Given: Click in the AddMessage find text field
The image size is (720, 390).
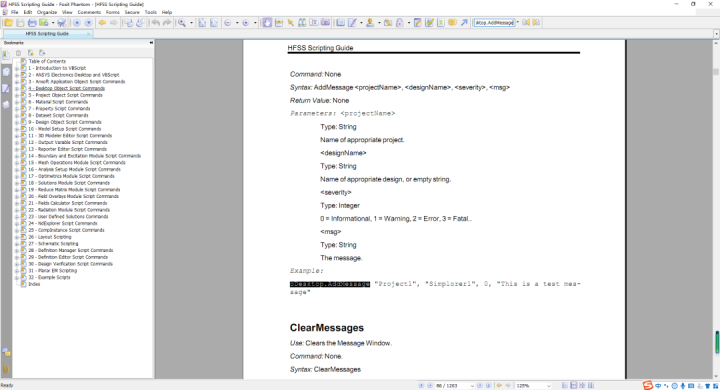Looking at the screenshot, I should 495,23.
